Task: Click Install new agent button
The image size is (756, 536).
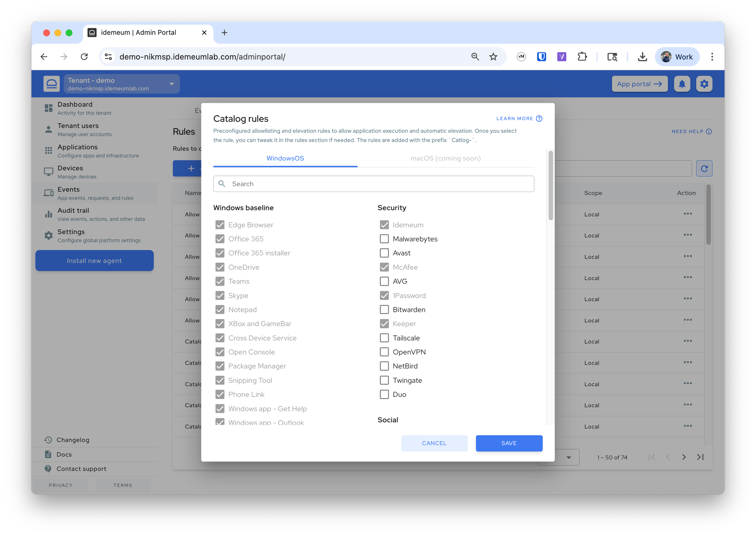Action: [x=94, y=261]
